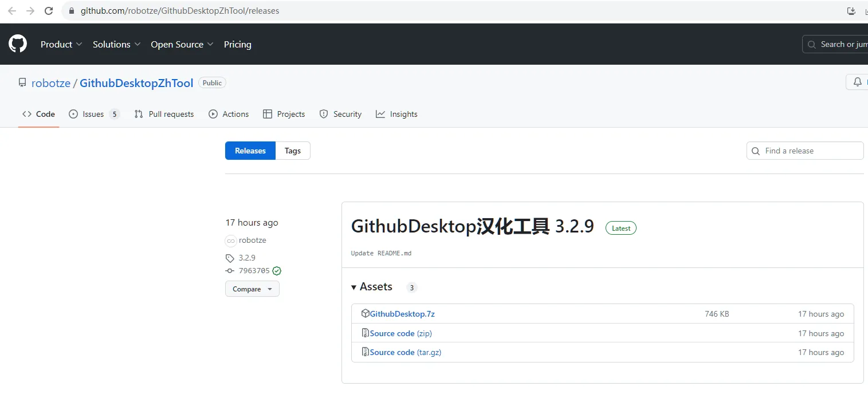Click the browser forward arrow
The image size is (868, 402).
[x=30, y=11]
